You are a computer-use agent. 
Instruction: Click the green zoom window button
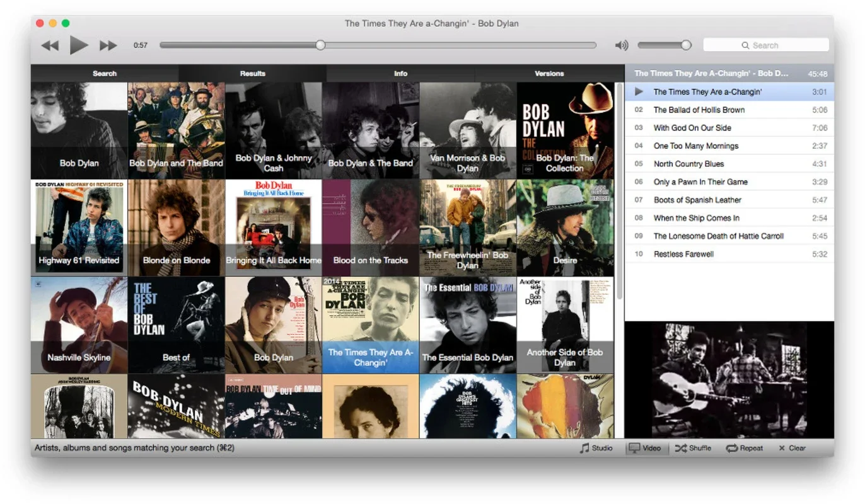(66, 23)
